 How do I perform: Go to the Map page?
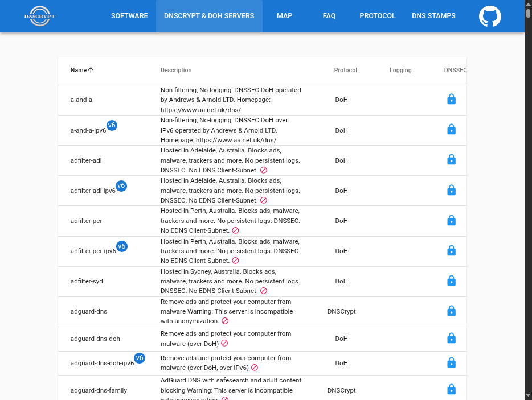(284, 16)
